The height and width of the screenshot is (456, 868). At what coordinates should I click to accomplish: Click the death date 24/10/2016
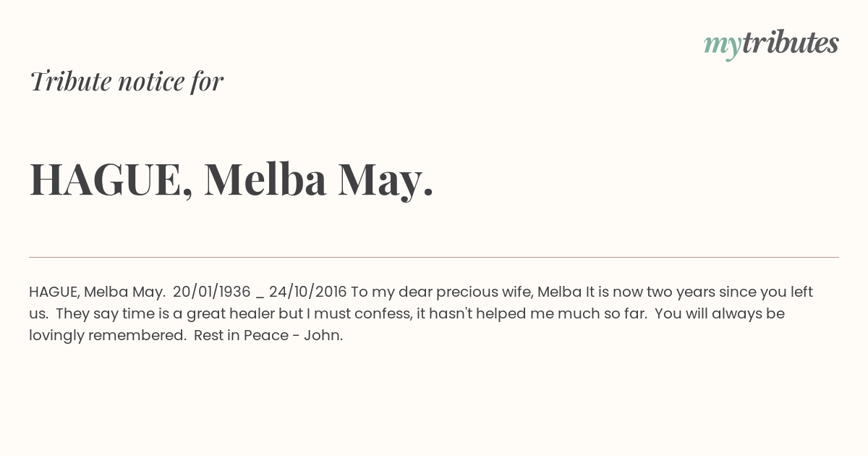[x=308, y=292]
